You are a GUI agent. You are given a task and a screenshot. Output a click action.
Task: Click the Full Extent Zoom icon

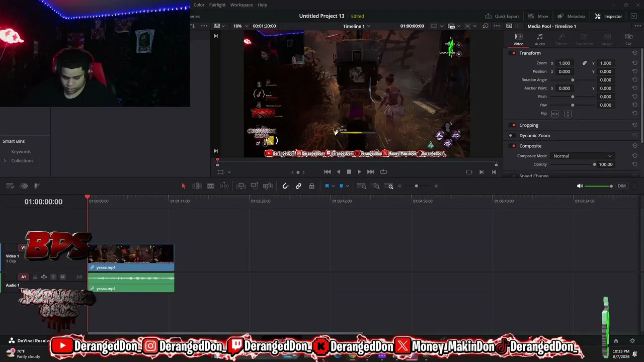click(361, 186)
